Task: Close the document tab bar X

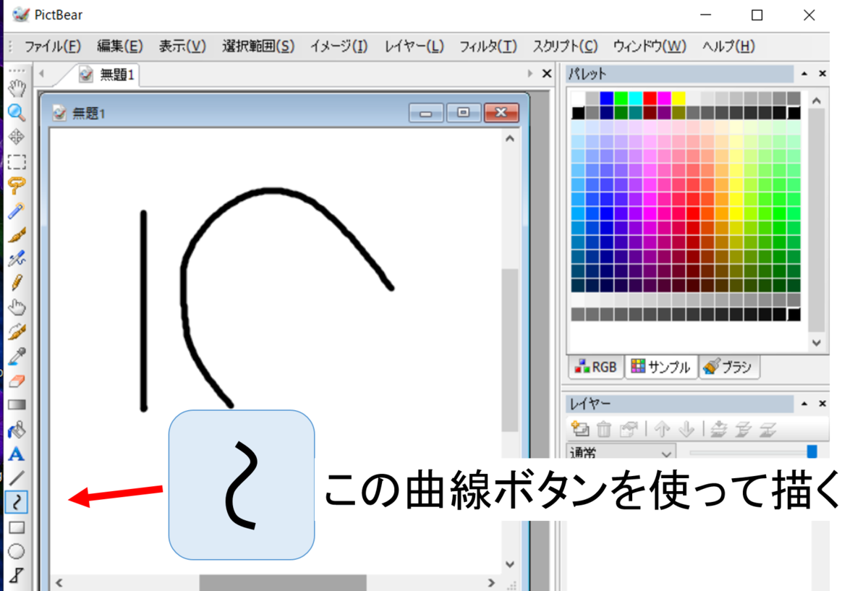Action: (547, 74)
